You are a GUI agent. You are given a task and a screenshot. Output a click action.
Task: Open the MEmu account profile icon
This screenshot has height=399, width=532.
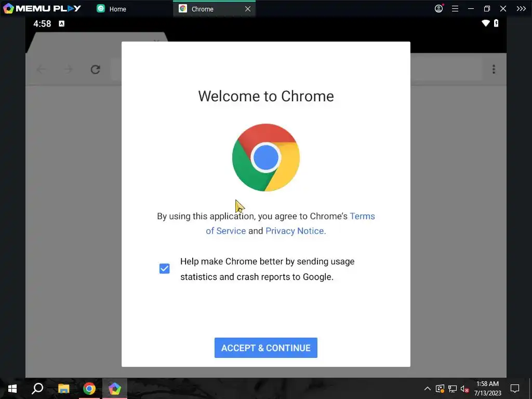click(x=438, y=8)
